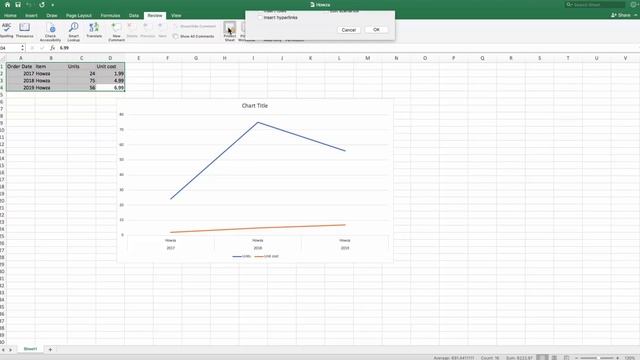The image size is (640, 360).
Task: Open the Draw tab
Action: 52,16
